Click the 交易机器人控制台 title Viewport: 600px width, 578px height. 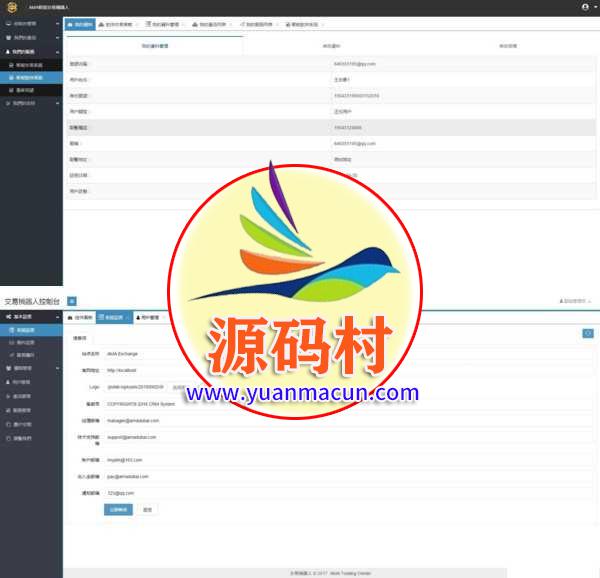click(x=32, y=301)
